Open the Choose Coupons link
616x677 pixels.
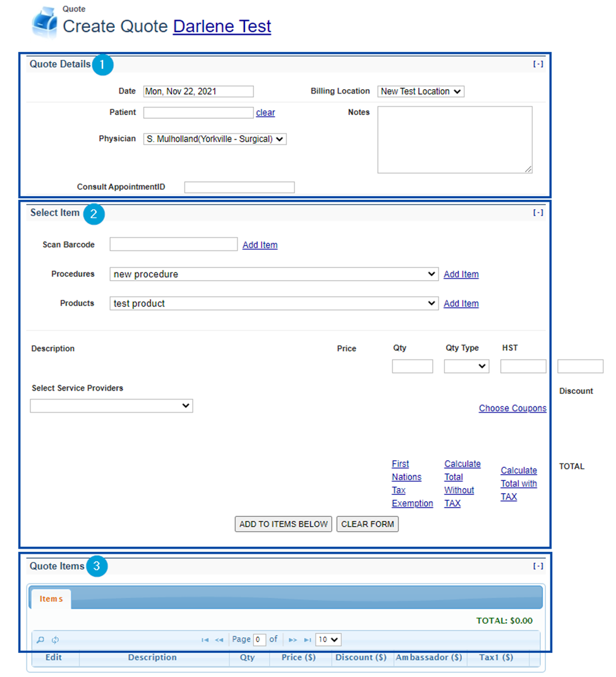click(x=512, y=408)
